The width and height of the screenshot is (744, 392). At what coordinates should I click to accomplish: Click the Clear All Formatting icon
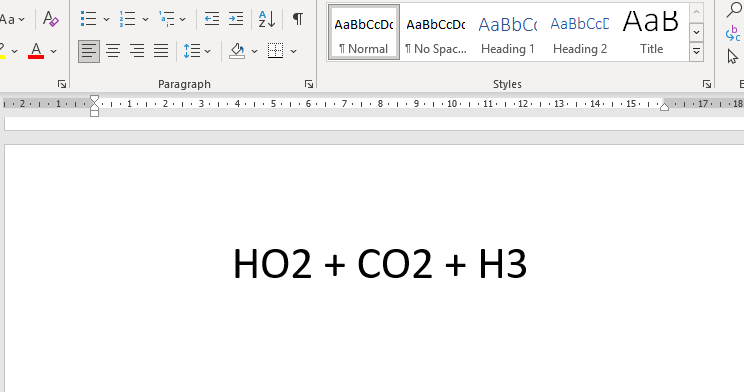(x=50, y=19)
